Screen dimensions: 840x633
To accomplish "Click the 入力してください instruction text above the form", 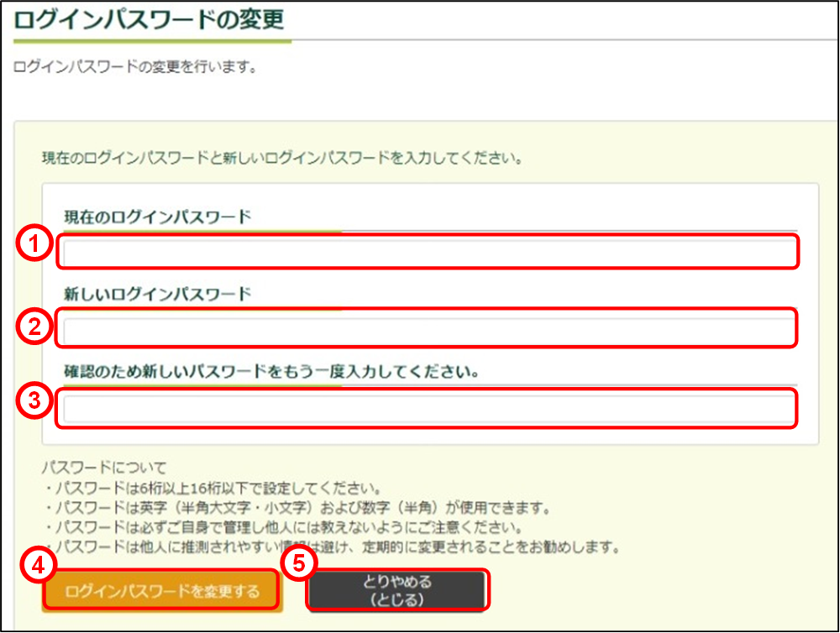I will coord(282,157).
